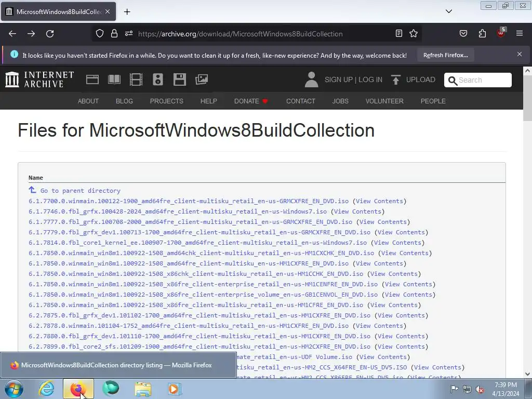
Task: Open the Software floppy disk icon
Action: tap(179, 79)
